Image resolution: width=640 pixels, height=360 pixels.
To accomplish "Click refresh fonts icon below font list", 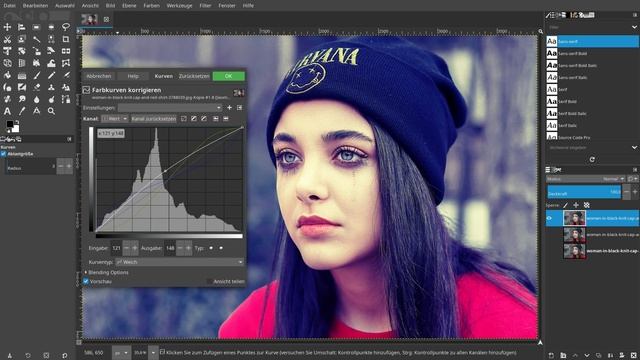I will pos(592,160).
